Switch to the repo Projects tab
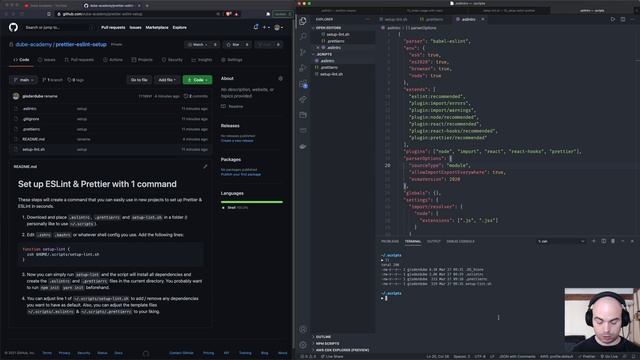 point(142,60)
